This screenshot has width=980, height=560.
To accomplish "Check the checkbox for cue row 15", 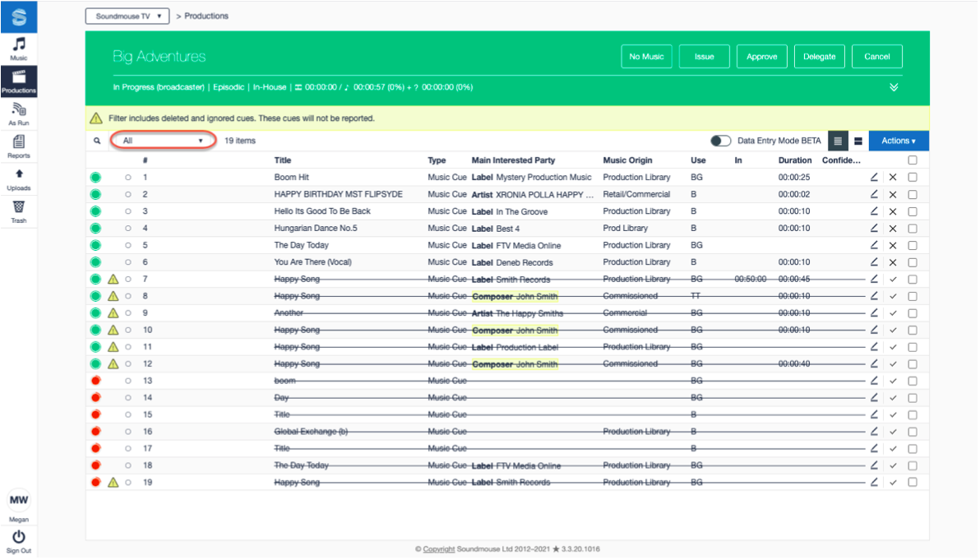I will pyautogui.click(x=913, y=414).
